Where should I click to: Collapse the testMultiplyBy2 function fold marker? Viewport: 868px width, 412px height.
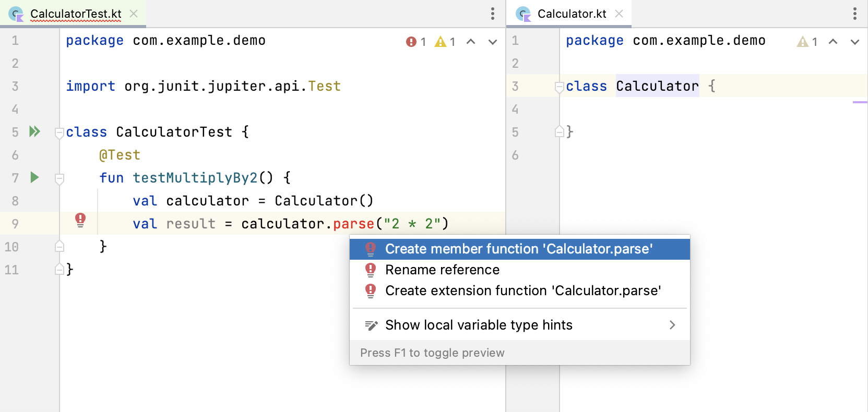pyautogui.click(x=60, y=178)
